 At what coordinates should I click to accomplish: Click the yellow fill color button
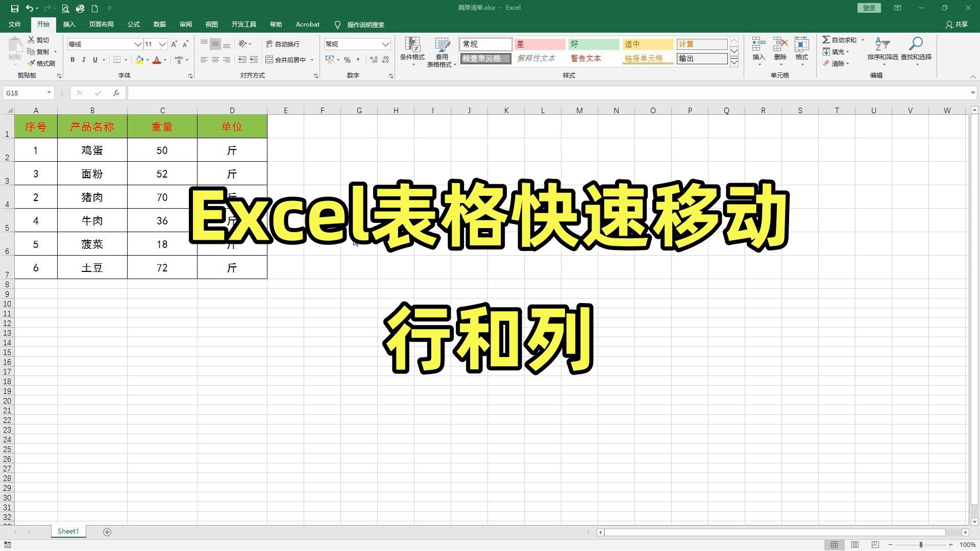[139, 60]
